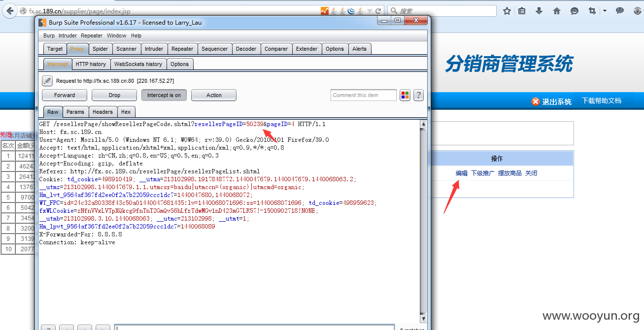The width and height of the screenshot is (644, 330).
Task: Open the Repeater menu in Burp menu bar
Action: pos(92,35)
